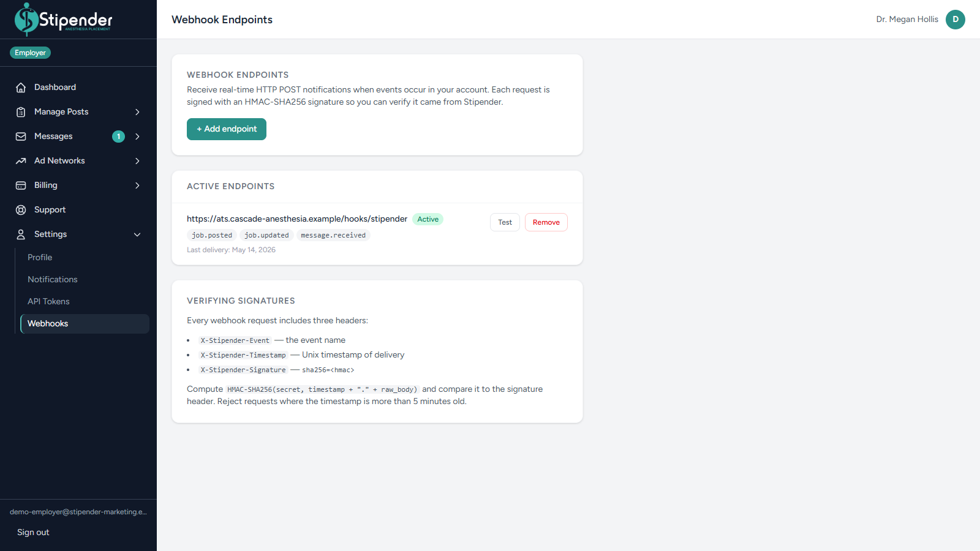Screen dimensions: 980x551
Task: Click the Manage Posts clipboard icon
Action: [21, 112]
